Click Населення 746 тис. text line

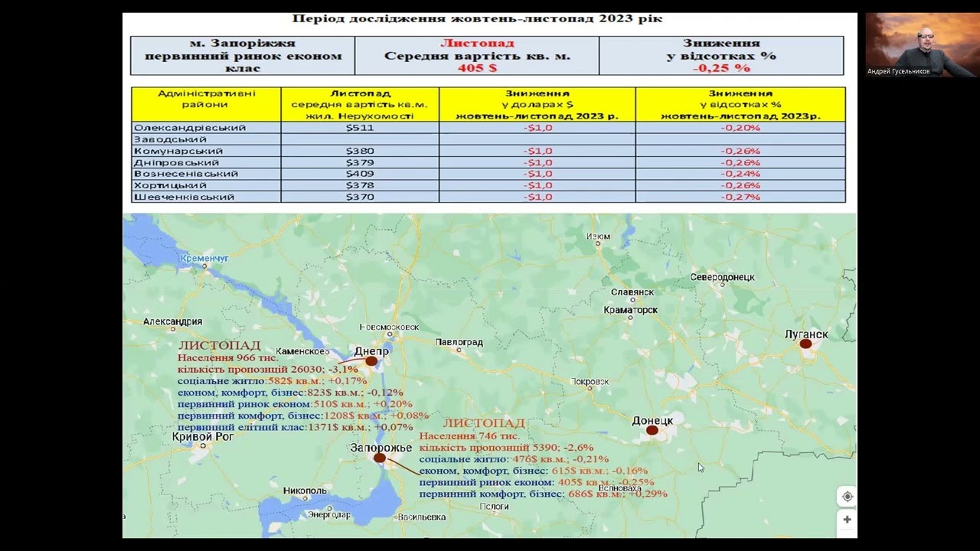[x=469, y=435]
